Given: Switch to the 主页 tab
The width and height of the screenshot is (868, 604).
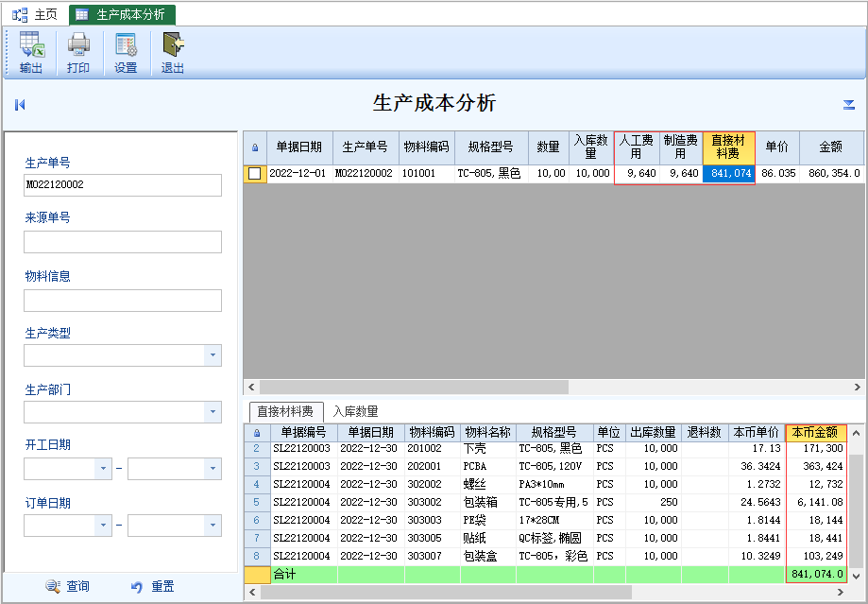Looking at the screenshot, I should pos(35,15).
